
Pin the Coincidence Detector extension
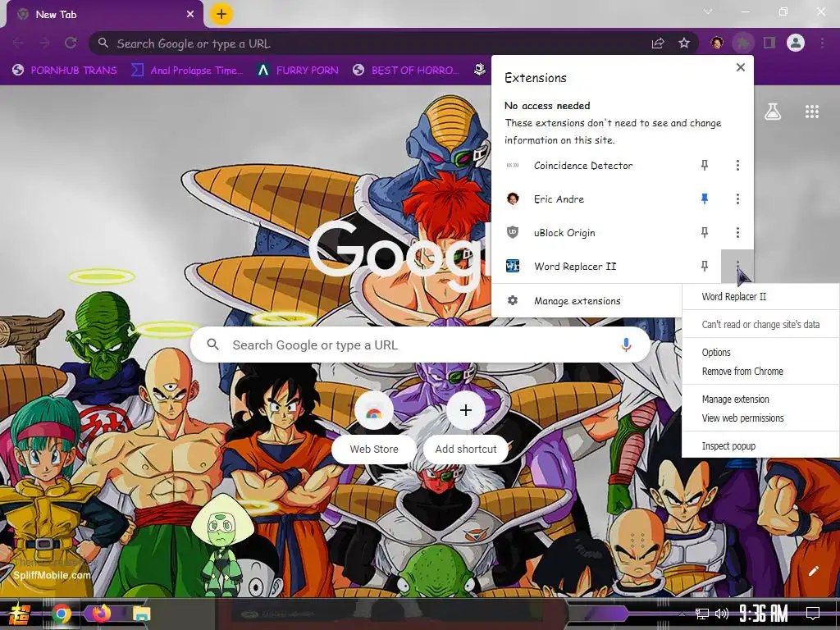point(705,166)
